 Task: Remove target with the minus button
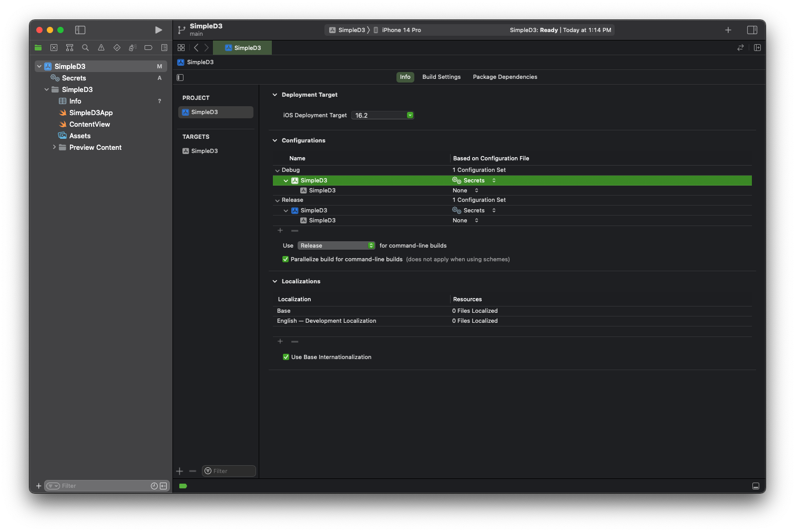[192, 471]
